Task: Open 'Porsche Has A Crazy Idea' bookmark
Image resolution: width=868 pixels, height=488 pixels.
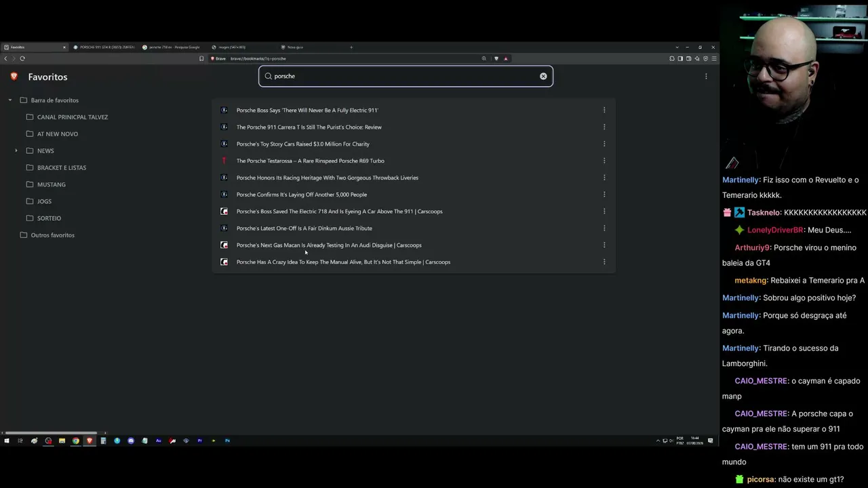Action: 343,262
